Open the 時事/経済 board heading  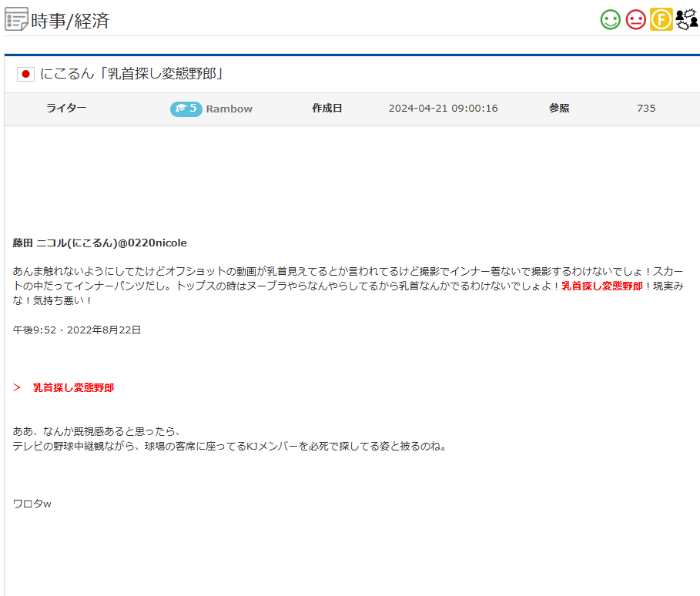tap(70, 21)
